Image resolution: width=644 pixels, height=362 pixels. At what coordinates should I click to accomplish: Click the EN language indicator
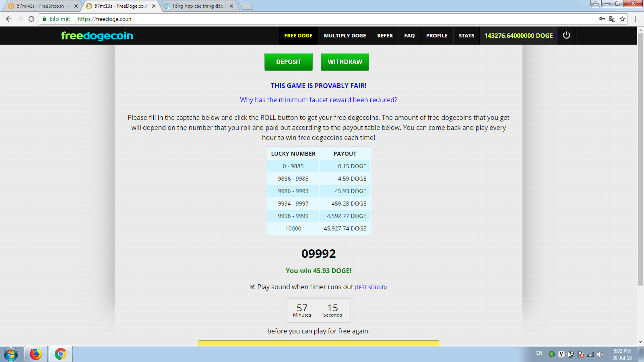[539, 353]
